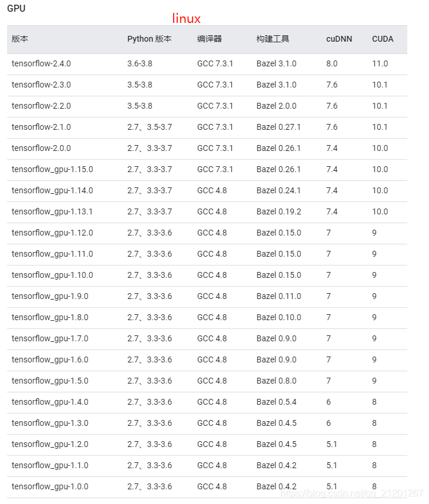Click the GPU section heading

click(16, 8)
